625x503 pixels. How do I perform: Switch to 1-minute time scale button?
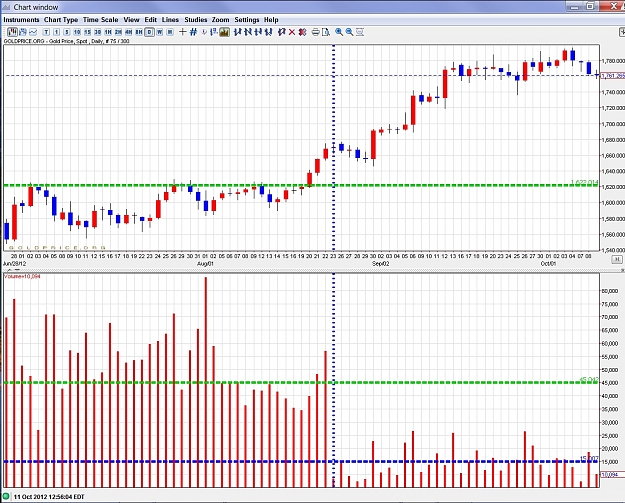(x=56, y=32)
